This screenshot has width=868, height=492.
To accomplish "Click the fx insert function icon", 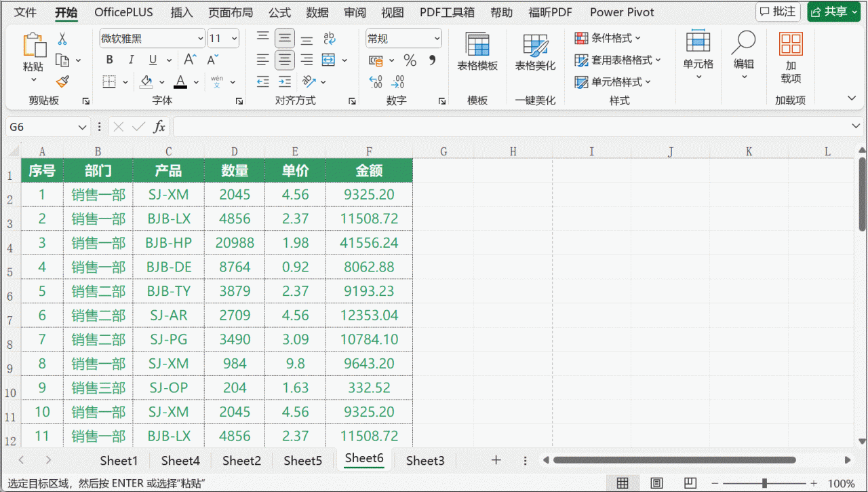I will [159, 126].
